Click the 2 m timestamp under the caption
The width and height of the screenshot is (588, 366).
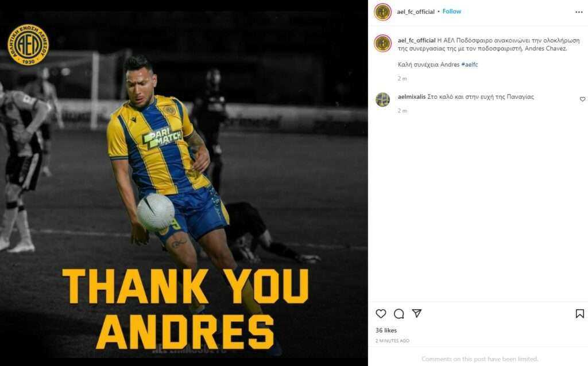click(x=402, y=78)
